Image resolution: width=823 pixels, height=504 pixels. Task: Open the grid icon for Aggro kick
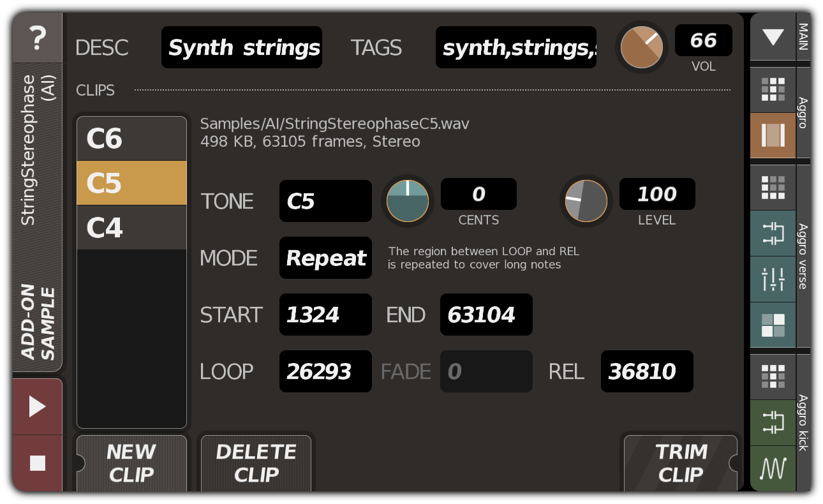773,377
